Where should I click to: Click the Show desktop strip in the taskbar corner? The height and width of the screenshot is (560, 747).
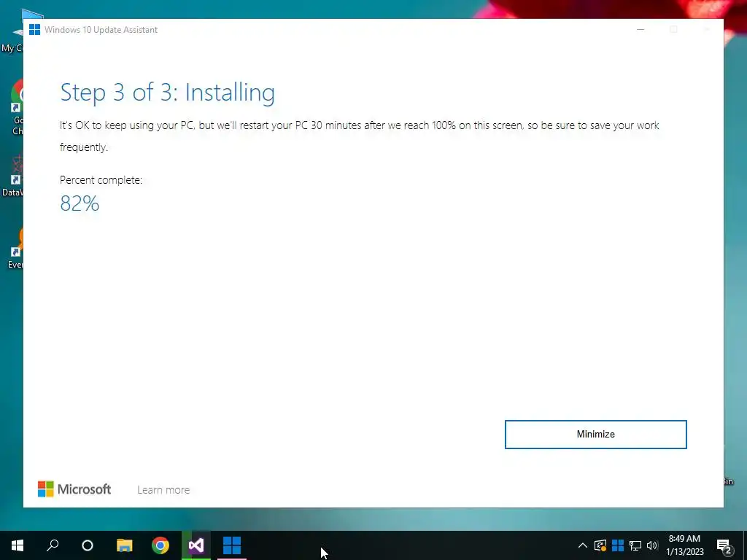745,545
